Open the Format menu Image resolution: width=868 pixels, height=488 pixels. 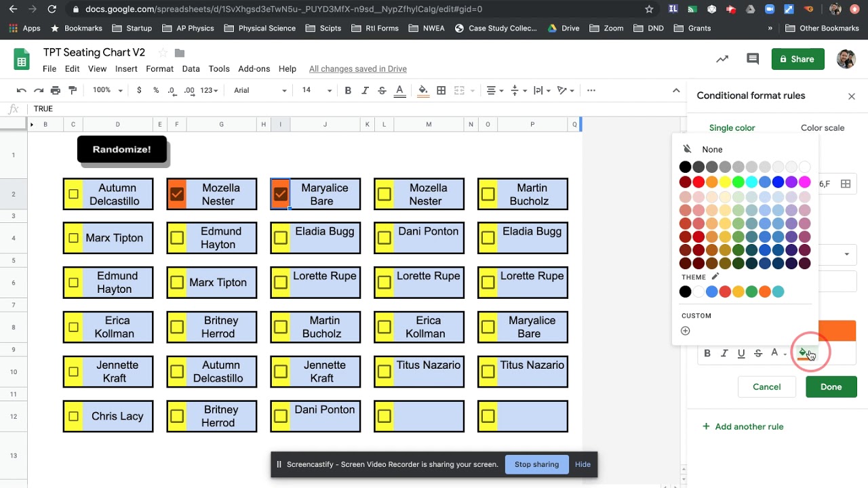(x=160, y=68)
